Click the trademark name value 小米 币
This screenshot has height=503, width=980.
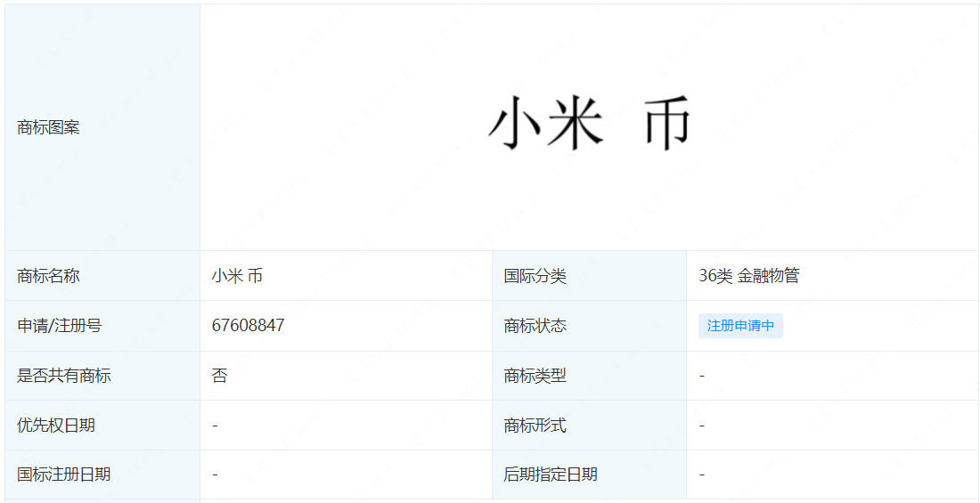237,276
